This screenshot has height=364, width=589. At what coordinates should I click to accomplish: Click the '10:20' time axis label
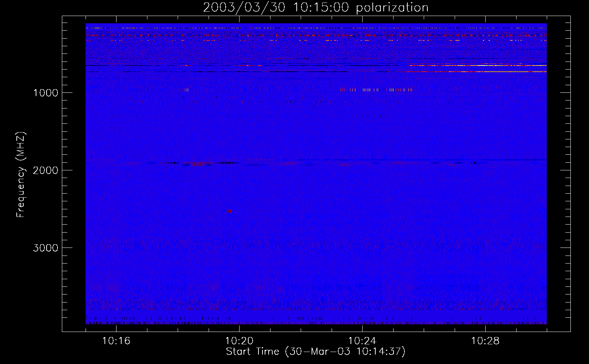coord(239,341)
